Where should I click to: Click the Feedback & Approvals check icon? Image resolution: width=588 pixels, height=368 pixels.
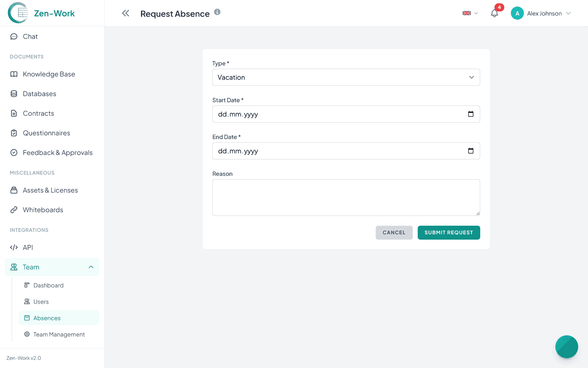(14, 153)
